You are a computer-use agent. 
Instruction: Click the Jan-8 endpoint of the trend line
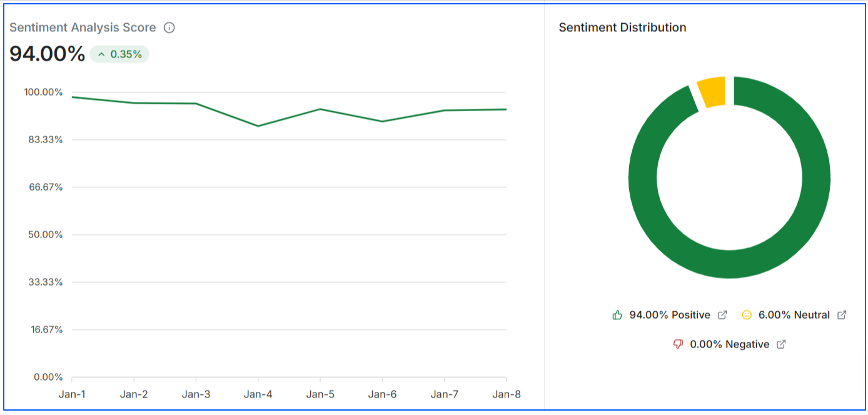click(508, 109)
